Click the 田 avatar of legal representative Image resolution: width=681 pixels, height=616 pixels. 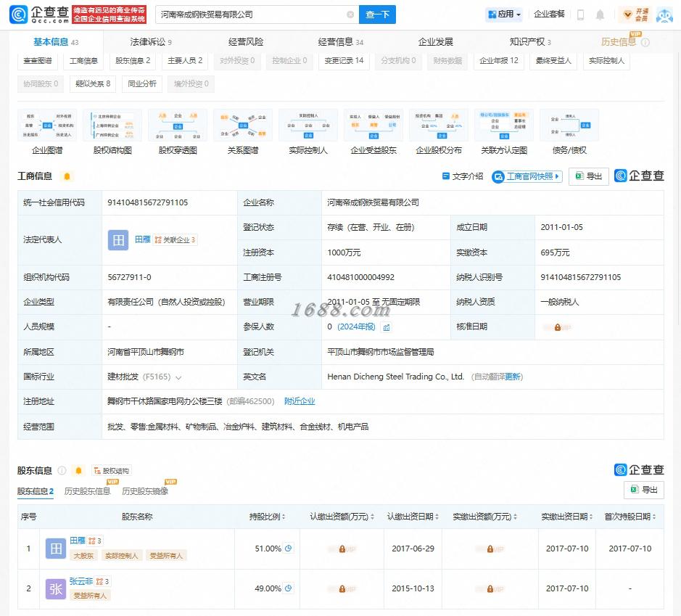pyautogui.click(x=118, y=239)
